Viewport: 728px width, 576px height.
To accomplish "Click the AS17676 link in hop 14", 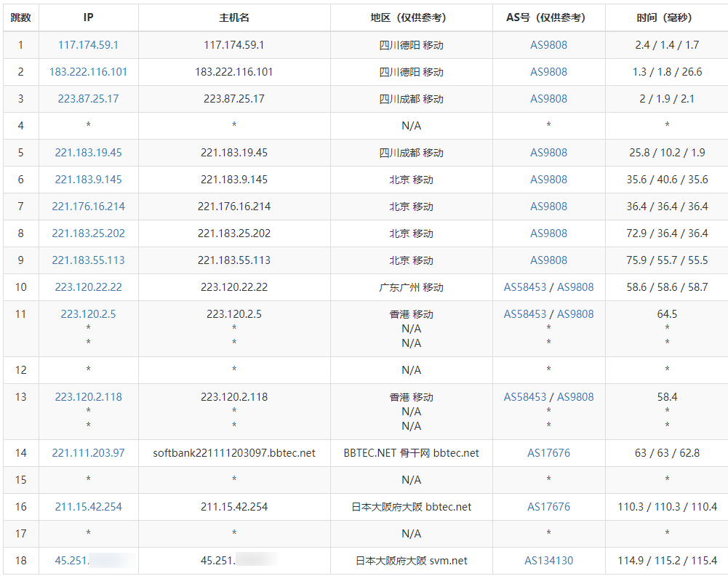I will click(x=548, y=453).
